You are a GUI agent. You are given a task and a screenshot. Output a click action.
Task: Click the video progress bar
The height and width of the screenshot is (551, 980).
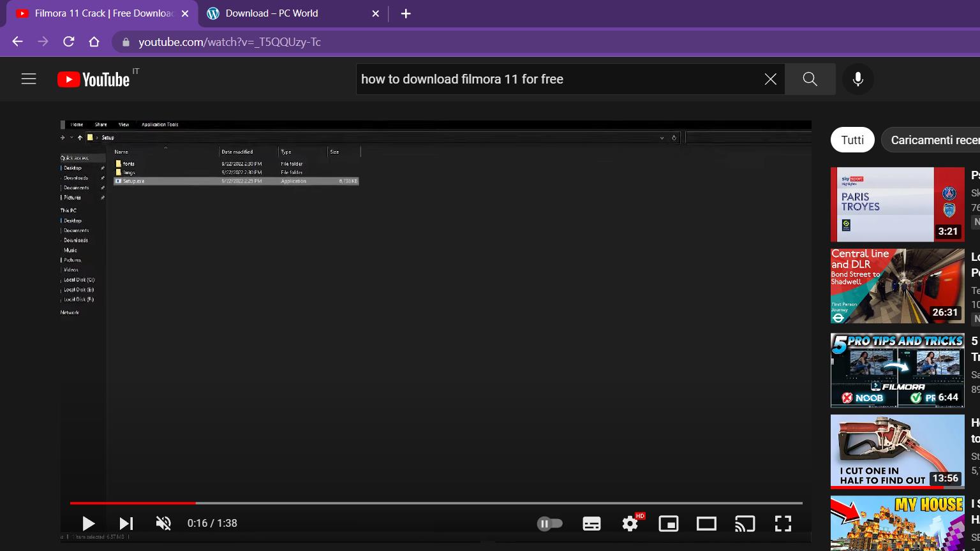[x=436, y=503]
